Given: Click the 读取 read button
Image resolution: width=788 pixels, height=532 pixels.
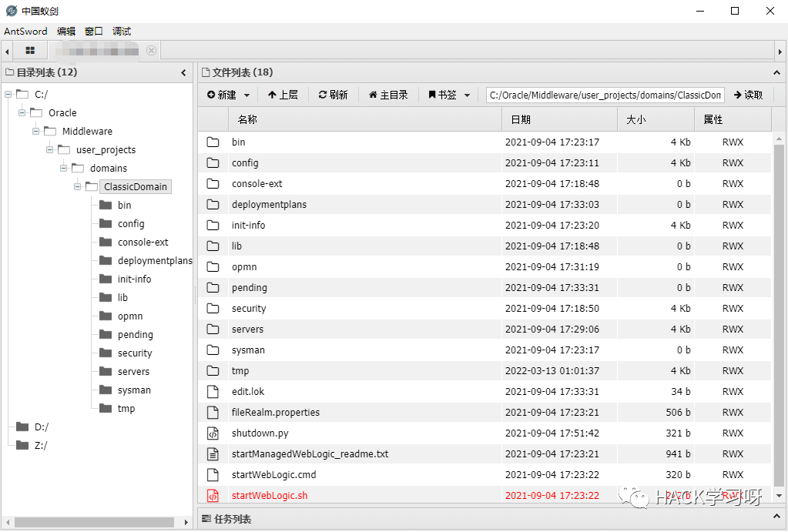Looking at the screenshot, I should 748,95.
